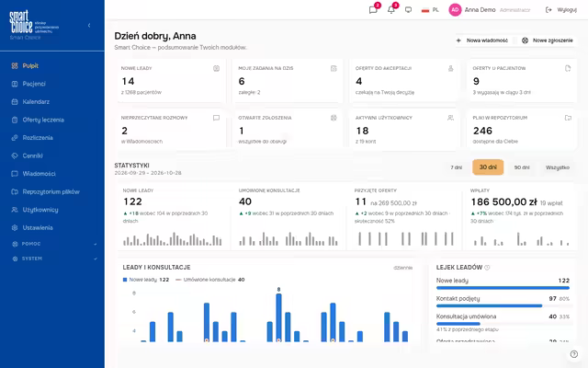Click the Lejek leadów info icon
This screenshot has height=368, width=588.
pos(487,268)
